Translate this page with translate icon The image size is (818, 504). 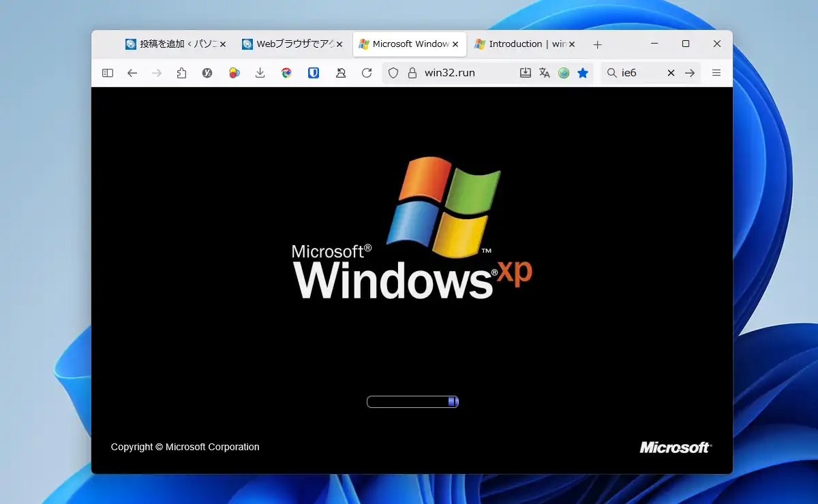pyautogui.click(x=544, y=73)
